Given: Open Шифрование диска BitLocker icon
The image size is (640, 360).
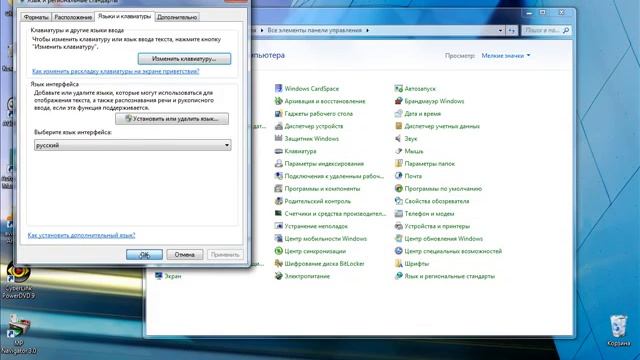Looking at the screenshot, I should [x=279, y=264].
